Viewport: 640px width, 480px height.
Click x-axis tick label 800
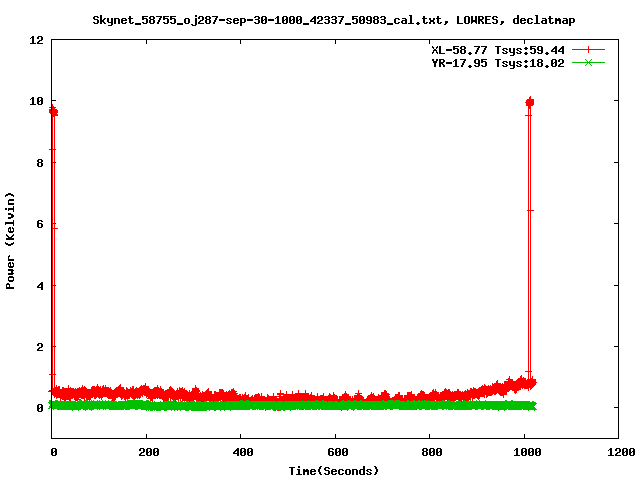tap(432, 452)
